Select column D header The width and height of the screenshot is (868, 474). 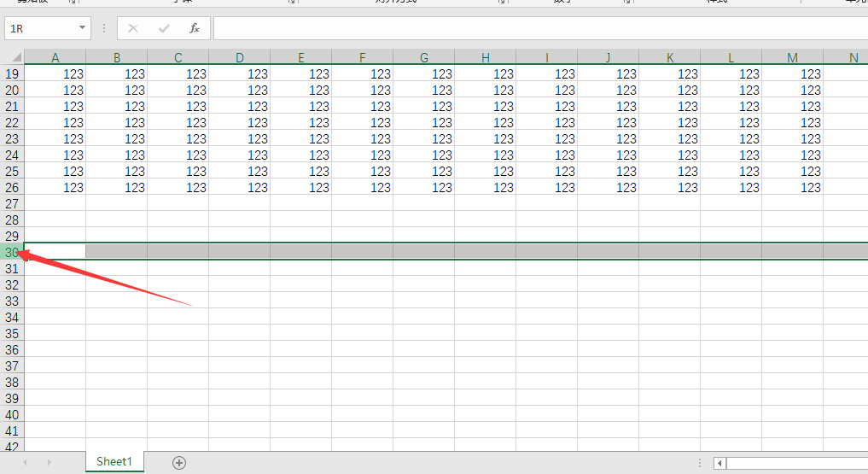click(x=240, y=57)
